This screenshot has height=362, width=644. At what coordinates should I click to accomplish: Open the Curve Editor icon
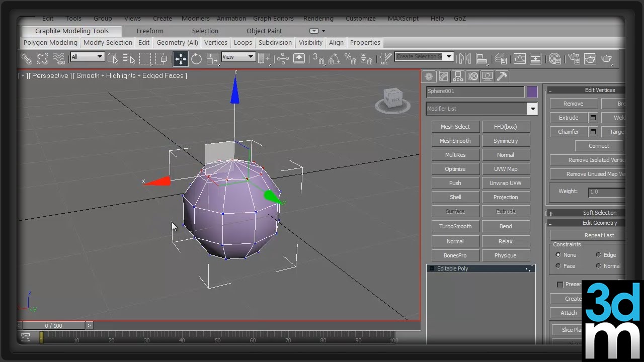tap(519, 59)
